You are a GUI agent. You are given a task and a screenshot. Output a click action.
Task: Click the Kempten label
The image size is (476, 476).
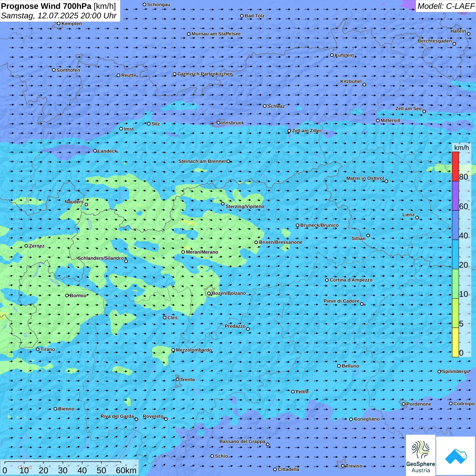pyautogui.click(x=71, y=23)
